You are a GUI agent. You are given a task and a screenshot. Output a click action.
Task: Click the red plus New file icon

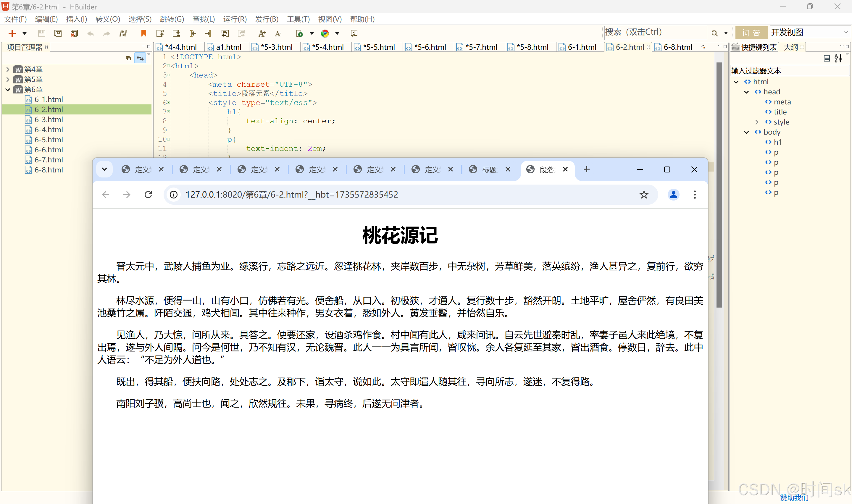pyautogui.click(x=12, y=33)
